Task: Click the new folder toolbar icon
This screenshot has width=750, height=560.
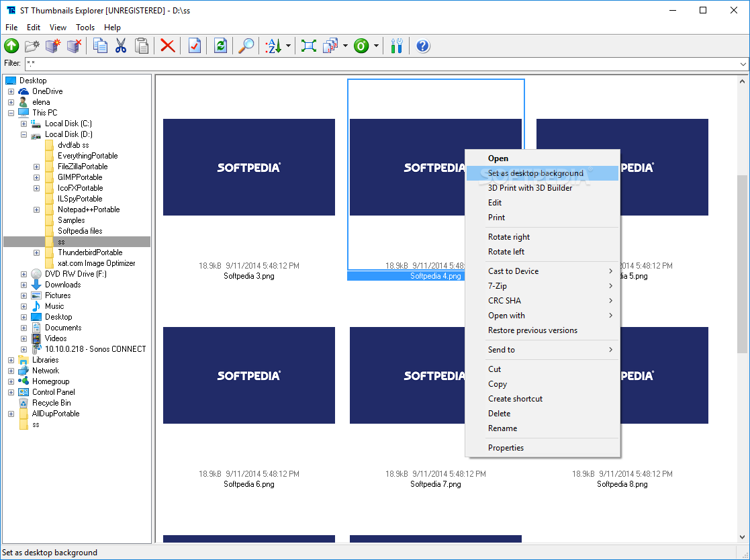Action: click(x=32, y=46)
